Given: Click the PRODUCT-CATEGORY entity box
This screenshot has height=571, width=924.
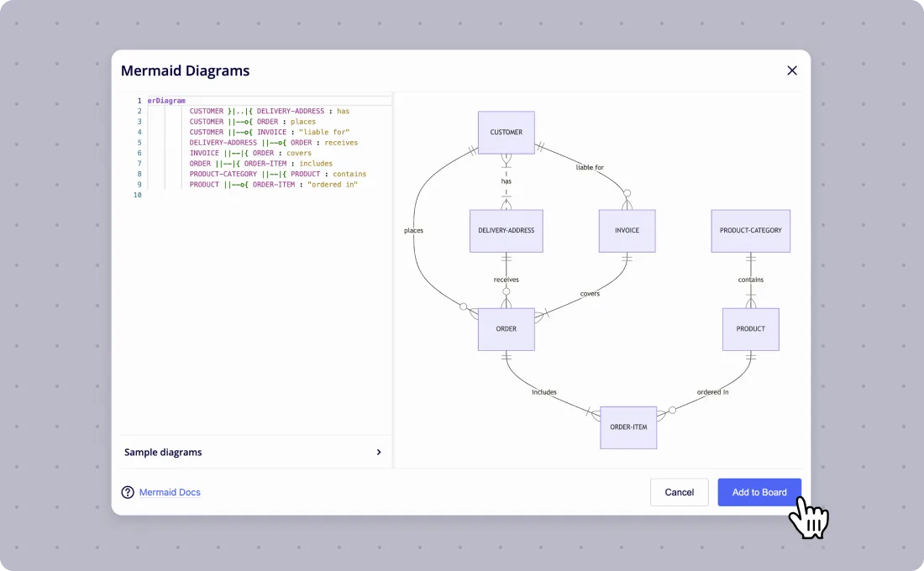Looking at the screenshot, I should click(750, 230).
